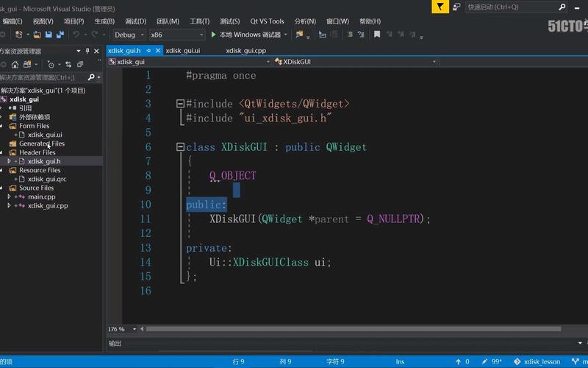This screenshot has width=588, height=368.
Task: Click the Save All icon in the toolbar
Action: [x=59, y=35]
